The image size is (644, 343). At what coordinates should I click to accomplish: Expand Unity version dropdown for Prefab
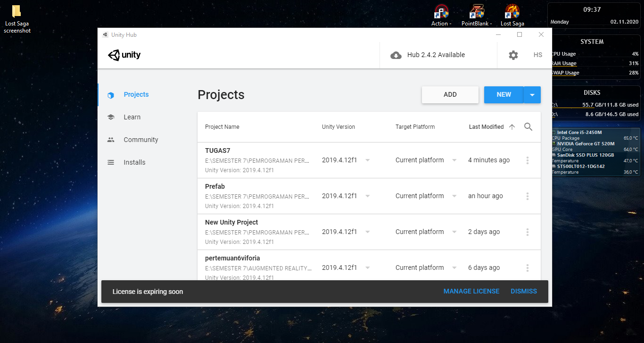coord(368,196)
